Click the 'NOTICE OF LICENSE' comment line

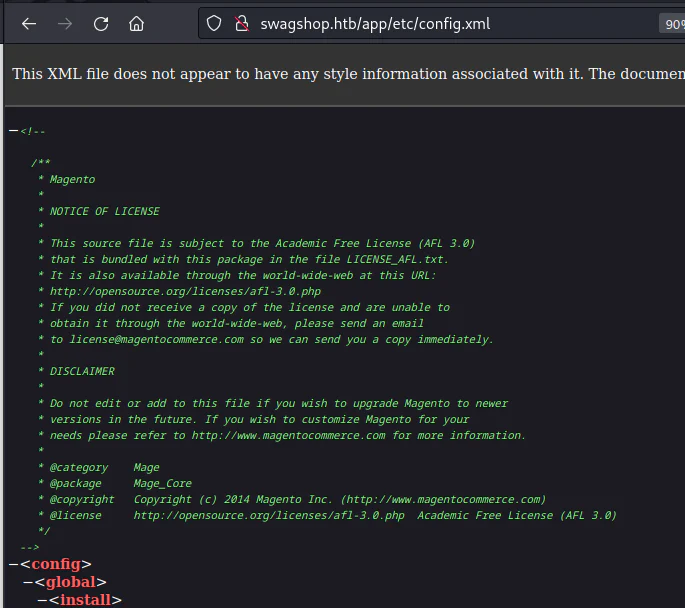click(99, 211)
